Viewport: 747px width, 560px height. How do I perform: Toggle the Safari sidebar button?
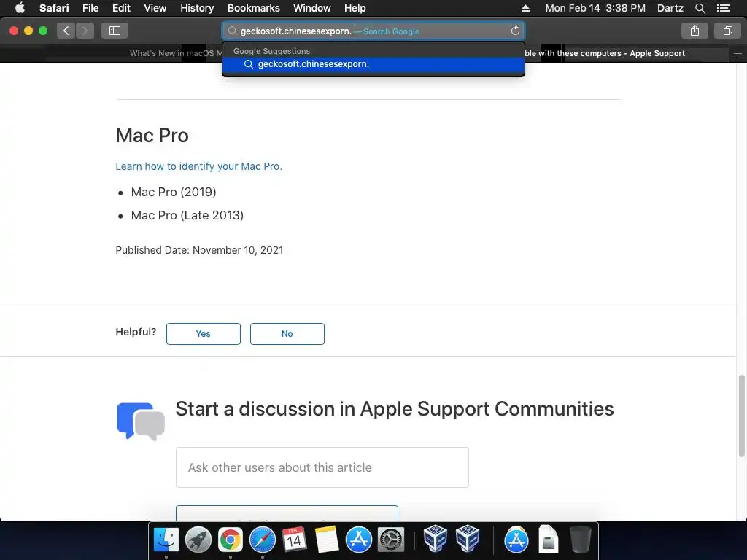[x=115, y=31]
